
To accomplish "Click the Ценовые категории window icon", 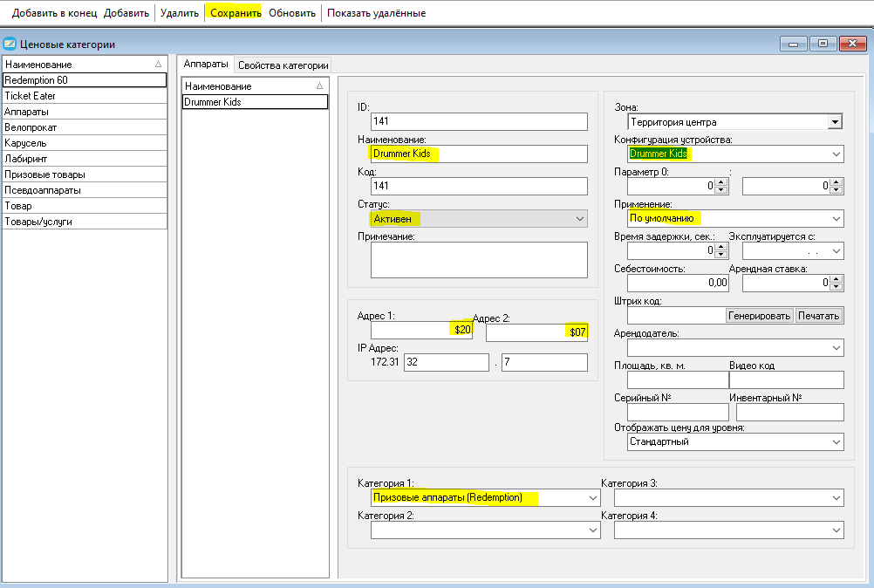I will [10, 44].
